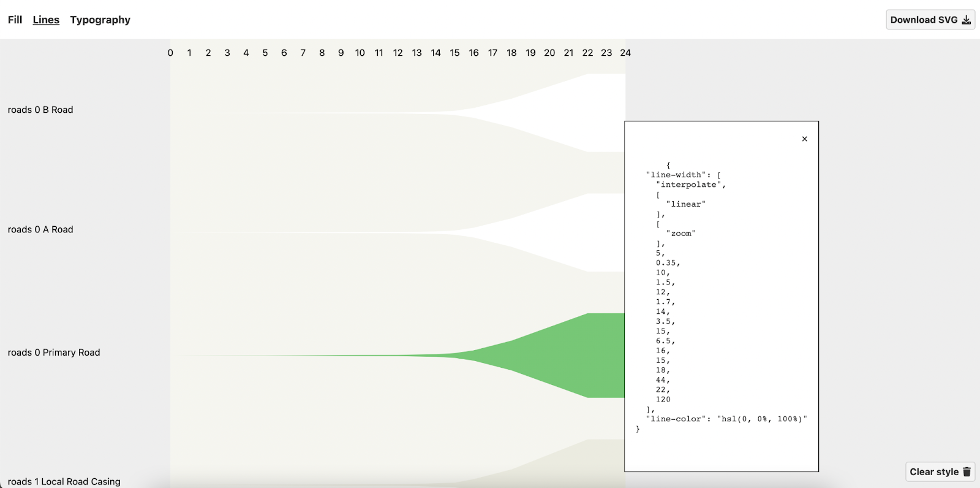This screenshot has width=980, height=488.
Task: Click zoom level 14 on the axis
Action: click(x=436, y=53)
